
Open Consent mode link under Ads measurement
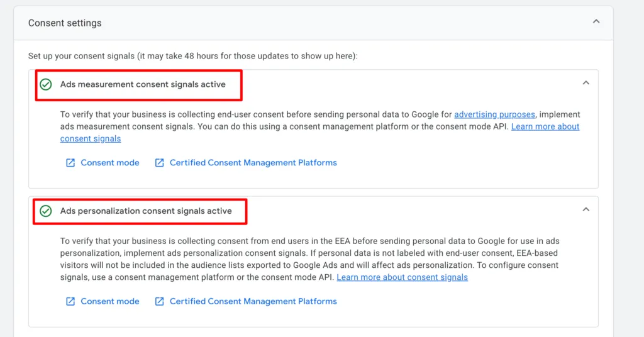(x=109, y=163)
